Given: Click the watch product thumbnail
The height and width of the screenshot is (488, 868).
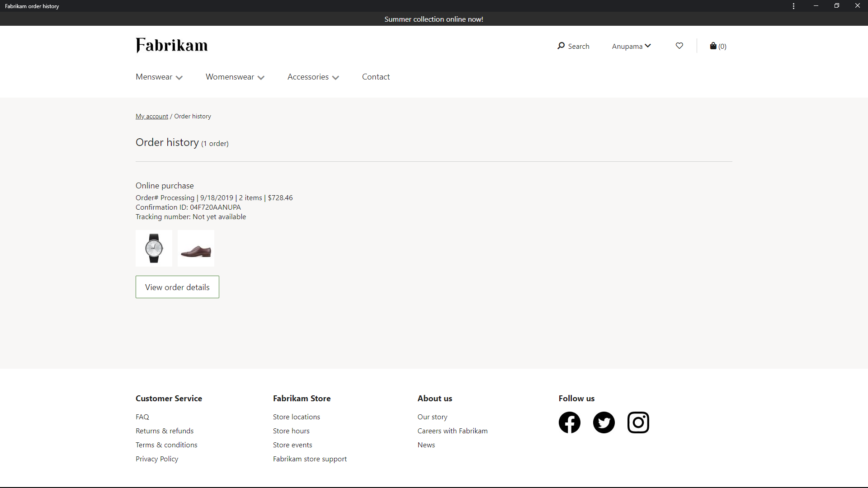Looking at the screenshot, I should (154, 247).
